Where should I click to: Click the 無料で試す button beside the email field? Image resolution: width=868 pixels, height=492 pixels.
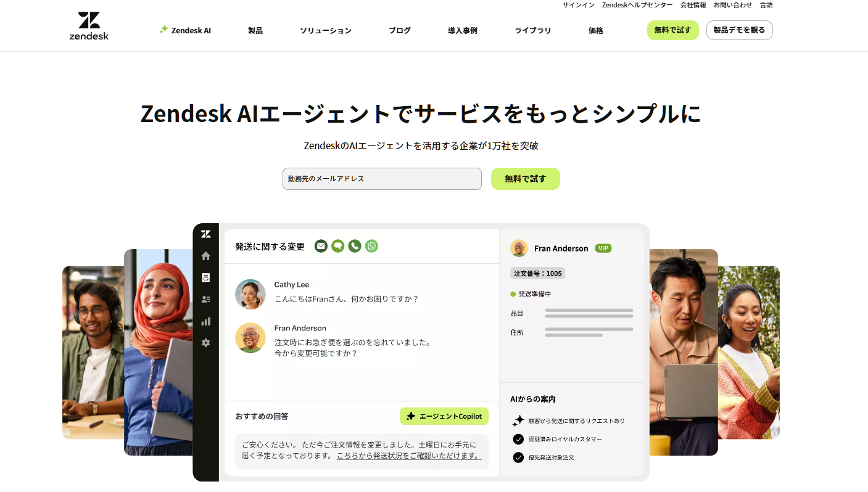(525, 178)
